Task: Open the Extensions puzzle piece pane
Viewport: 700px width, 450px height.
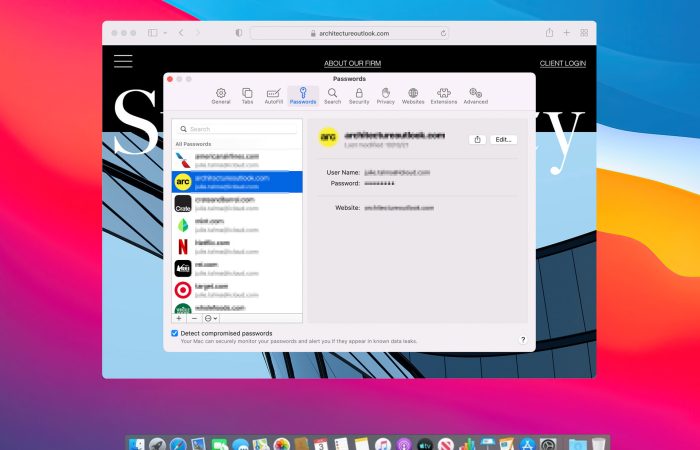Action: pyautogui.click(x=444, y=96)
